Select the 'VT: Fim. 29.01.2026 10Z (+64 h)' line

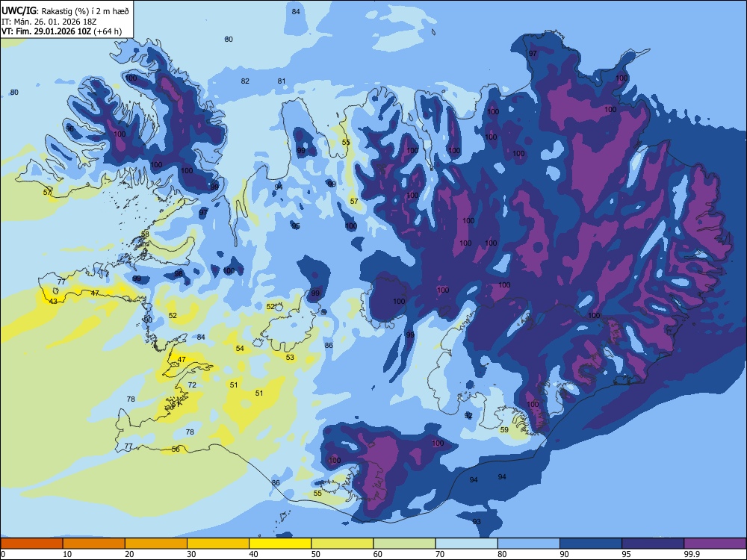(61, 32)
